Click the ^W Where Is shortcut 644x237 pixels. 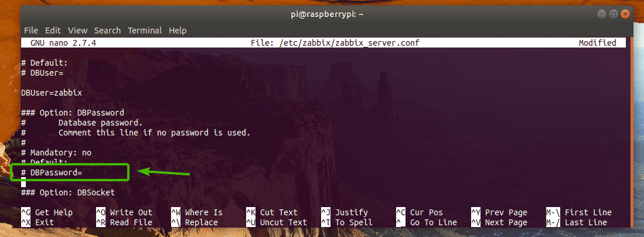197,212
